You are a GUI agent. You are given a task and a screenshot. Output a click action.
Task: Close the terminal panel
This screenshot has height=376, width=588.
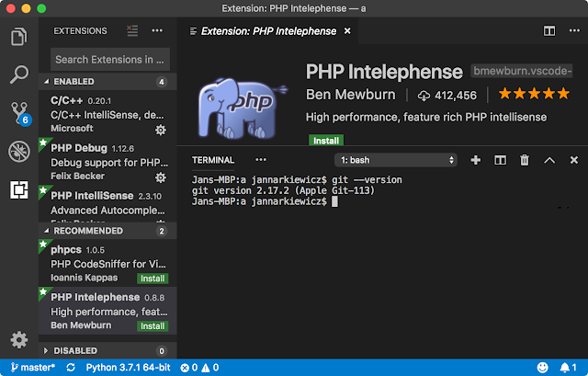(573, 160)
